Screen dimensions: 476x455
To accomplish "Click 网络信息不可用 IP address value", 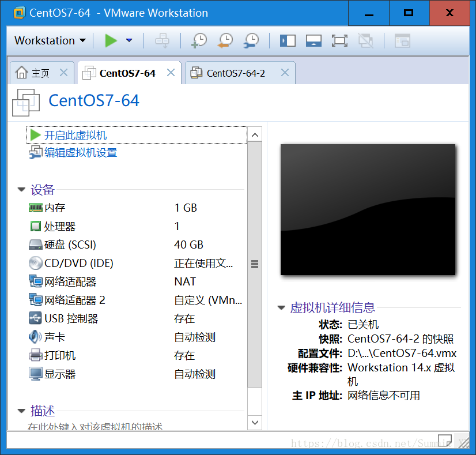I will point(383,396).
